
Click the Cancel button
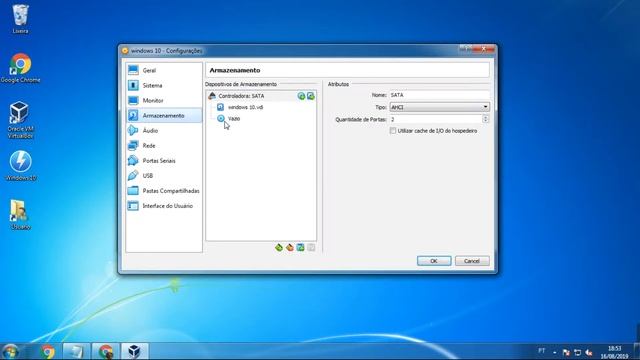point(472,261)
